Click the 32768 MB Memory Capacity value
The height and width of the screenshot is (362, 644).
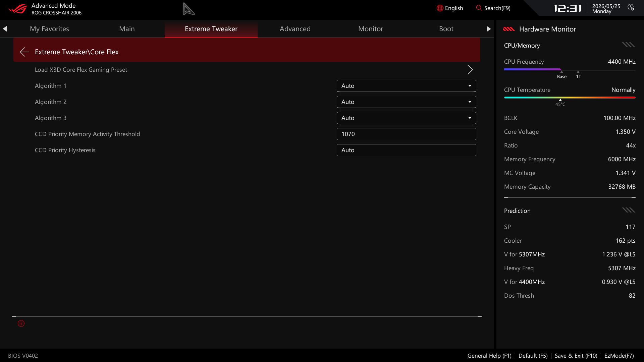coord(622,187)
